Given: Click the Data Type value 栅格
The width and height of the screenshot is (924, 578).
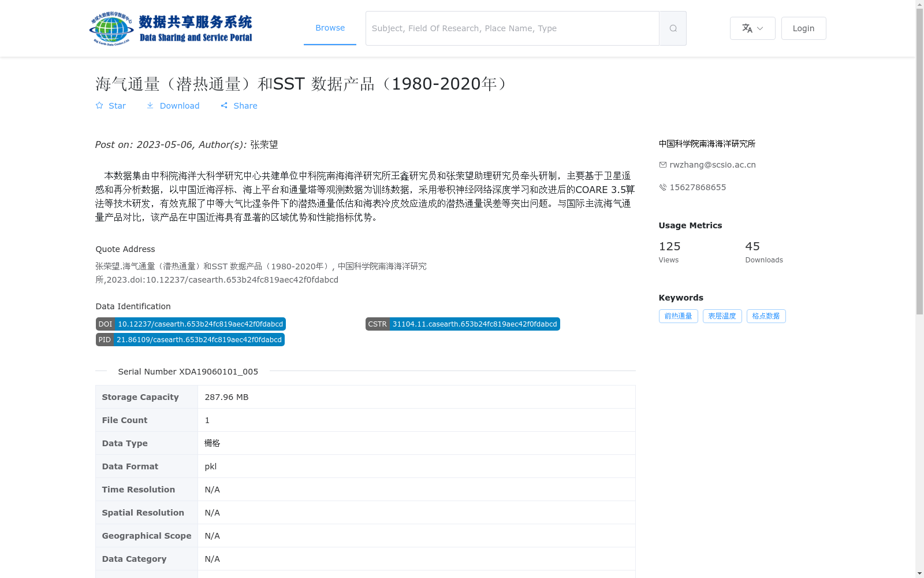Looking at the screenshot, I should click(x=213, y=443).
